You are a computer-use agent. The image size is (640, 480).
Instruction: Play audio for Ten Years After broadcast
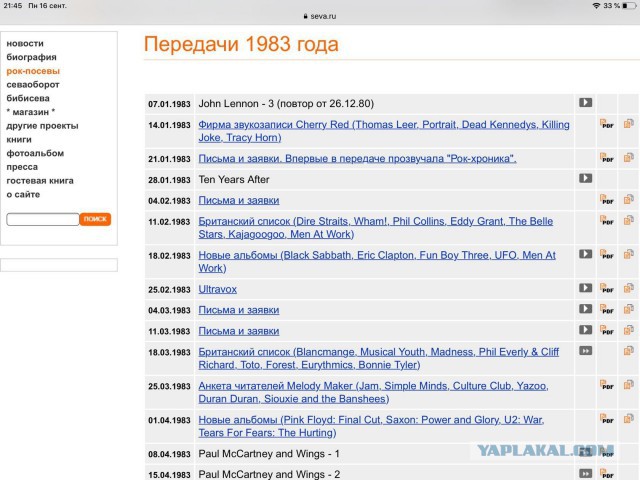coord(585,178)
